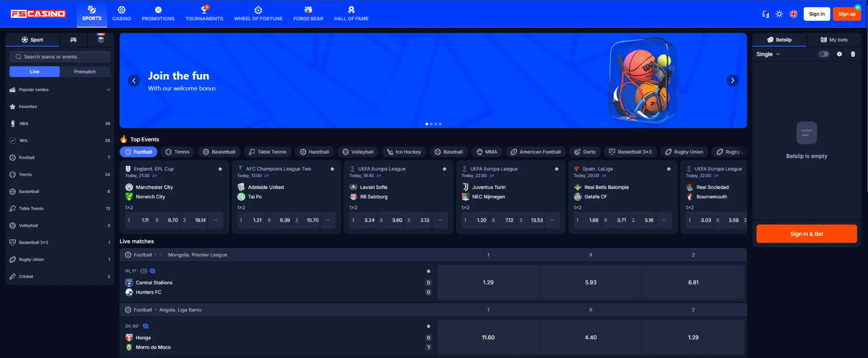The width and height of the screenshot is (868, 358).
Task: Open the Tournaments nav tab
Action: point(204,14)
